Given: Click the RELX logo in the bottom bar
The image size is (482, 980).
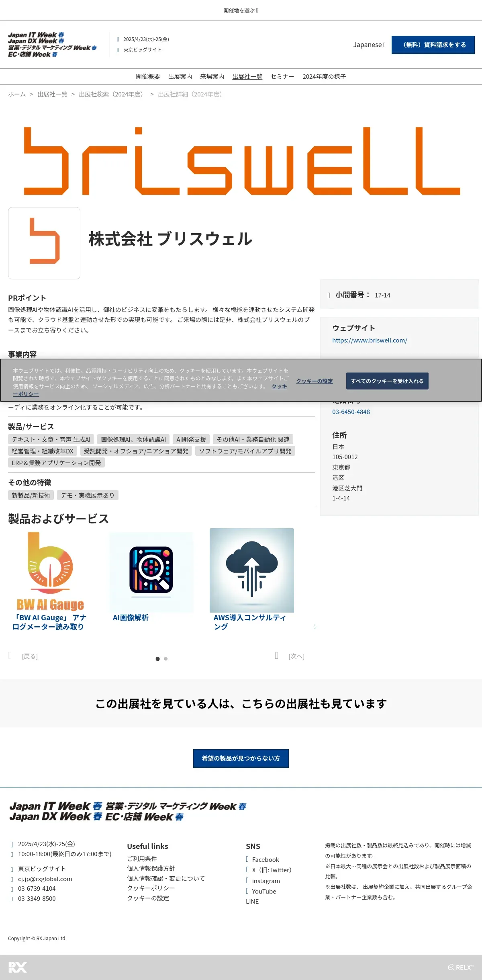Looking at the screenshot, I should click(x=461, y=968).
